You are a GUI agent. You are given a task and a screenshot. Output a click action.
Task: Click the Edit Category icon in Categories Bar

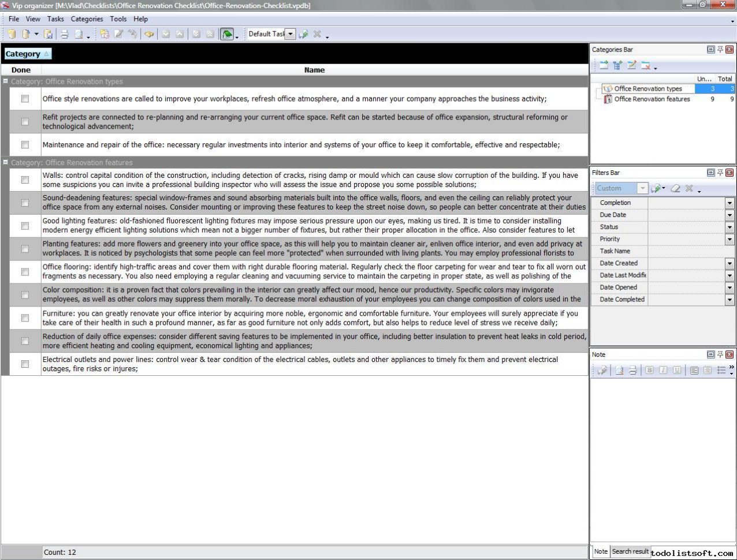pos(631,65)
